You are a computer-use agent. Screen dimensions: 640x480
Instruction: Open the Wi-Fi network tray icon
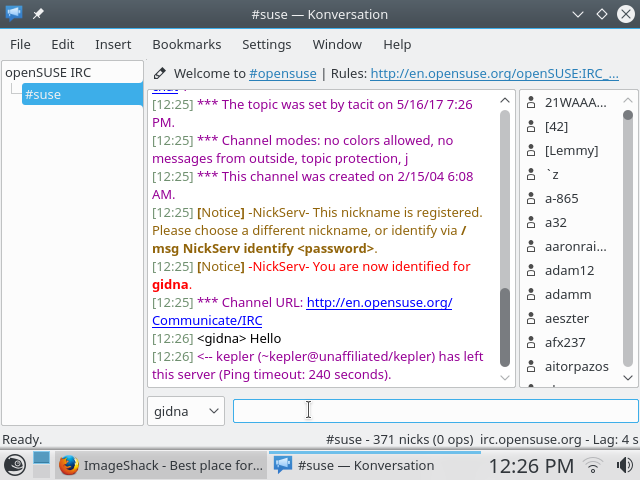[x=593, y=465]
